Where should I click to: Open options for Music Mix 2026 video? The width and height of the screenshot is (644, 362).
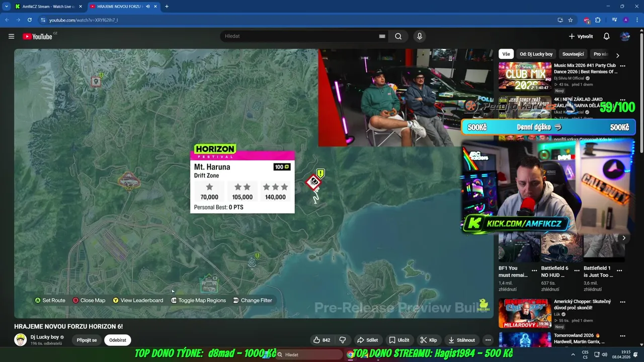pos(622,66)
